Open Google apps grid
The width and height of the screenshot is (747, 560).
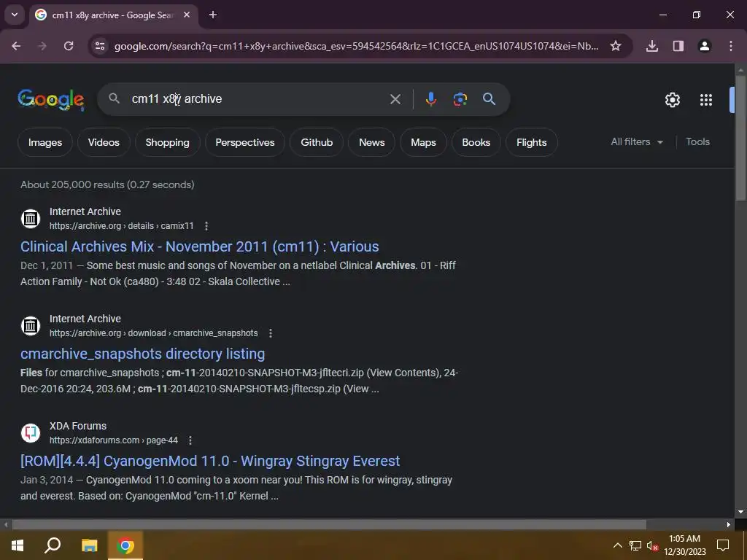pos(706,100)
